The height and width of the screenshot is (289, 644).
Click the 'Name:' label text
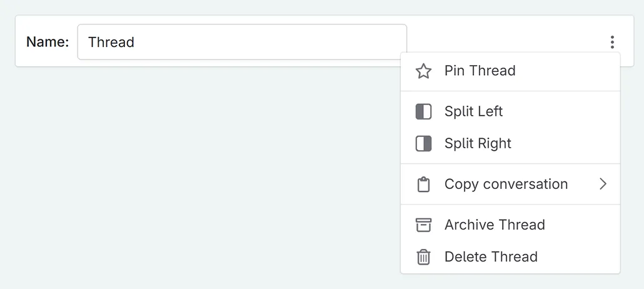[x=48, y=43]
